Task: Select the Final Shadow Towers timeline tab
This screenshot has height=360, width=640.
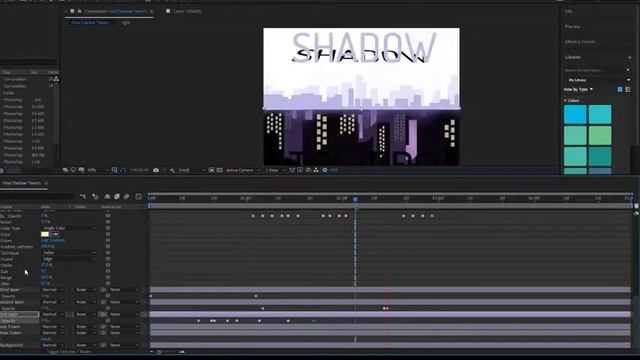Action: (21, 183)
